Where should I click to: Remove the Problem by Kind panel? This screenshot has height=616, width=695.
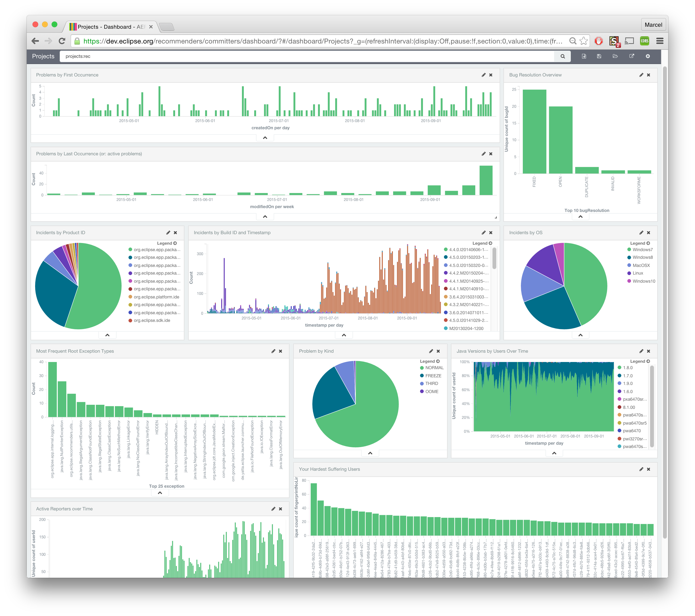click(x=438, y=351)
